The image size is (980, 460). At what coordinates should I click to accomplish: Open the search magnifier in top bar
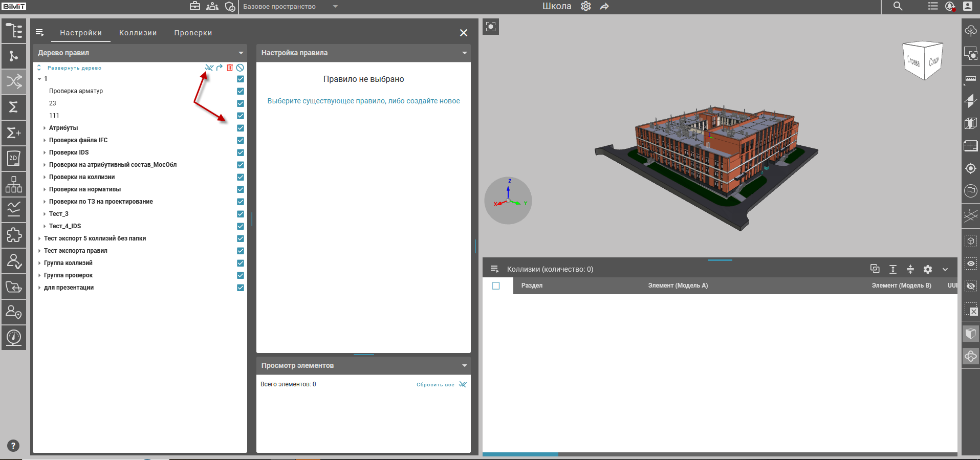898,7
